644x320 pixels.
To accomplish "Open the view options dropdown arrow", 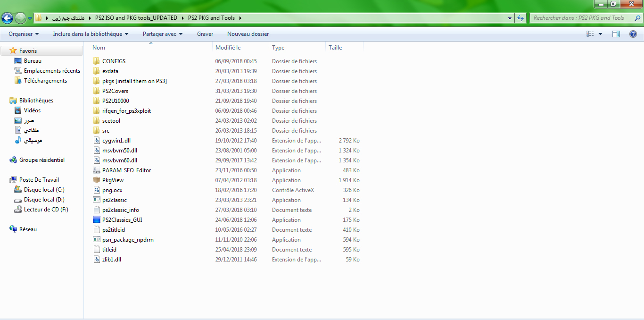I will click(x=600, y=34).
